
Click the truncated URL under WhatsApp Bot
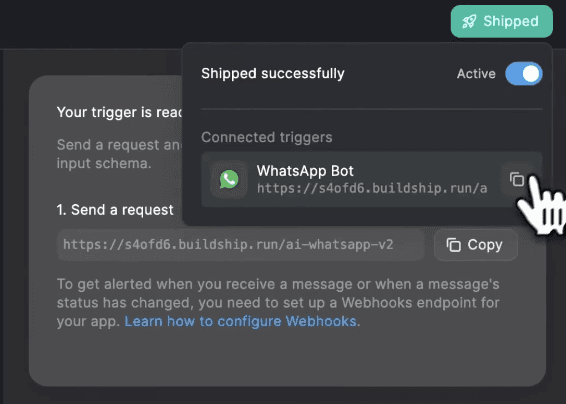coord(372,188)
